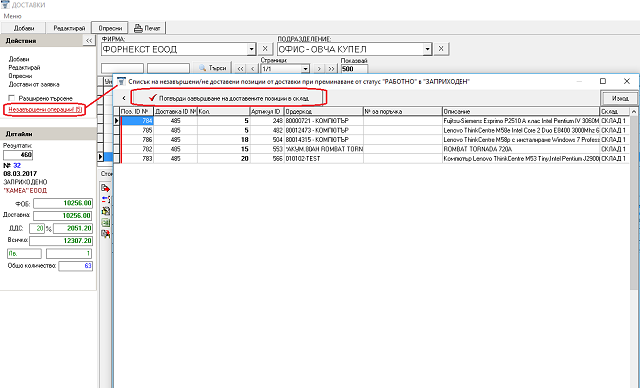Click the 010102-TEST order code cell

coord(324,158)
